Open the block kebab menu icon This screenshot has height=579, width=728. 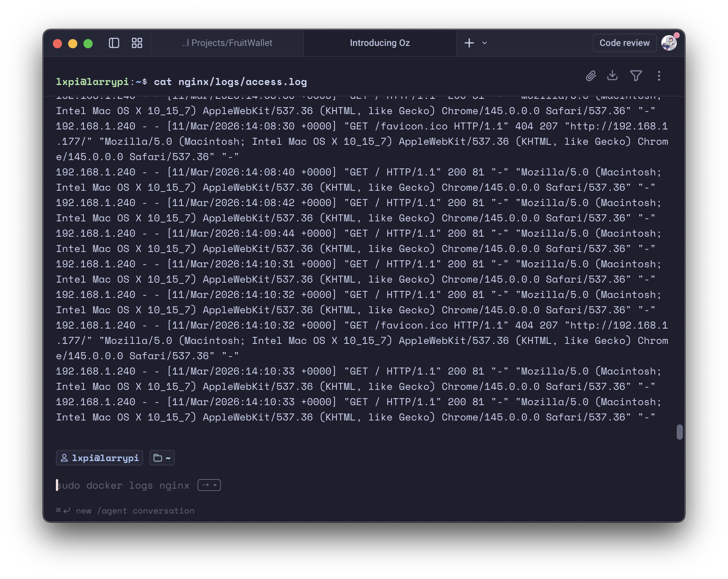point(659,76)
